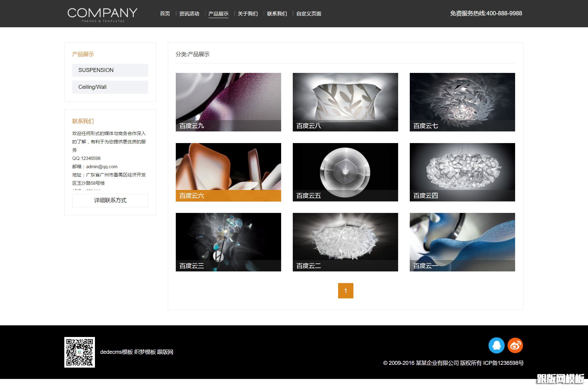Viewport: 588px width, 386px height.
Task: Click the Weibo icon in footer
Action: (515, 345)
